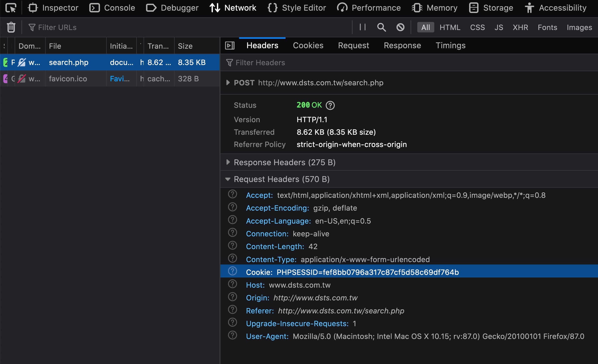598x364 pixels.
Task: Select the Cookie PHPSESSID header row
Action: click(409, 271)
